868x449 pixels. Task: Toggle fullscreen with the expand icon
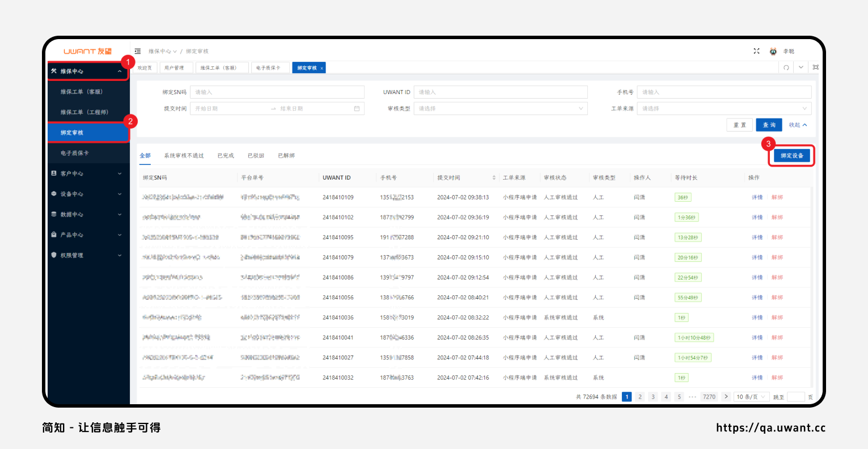(x=756, y=51)
